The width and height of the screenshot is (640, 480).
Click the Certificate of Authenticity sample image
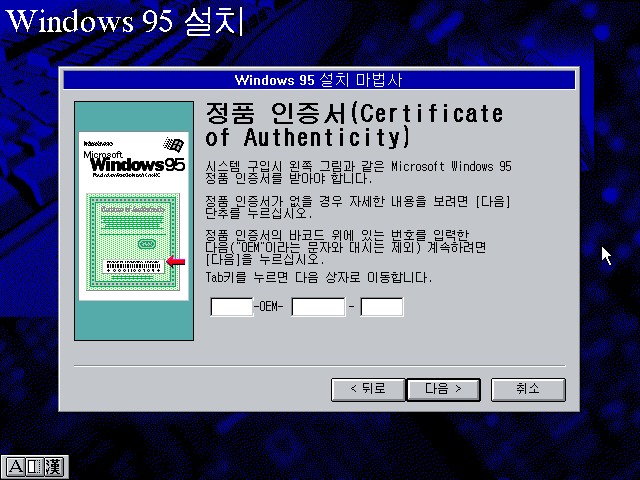(133, 221)
